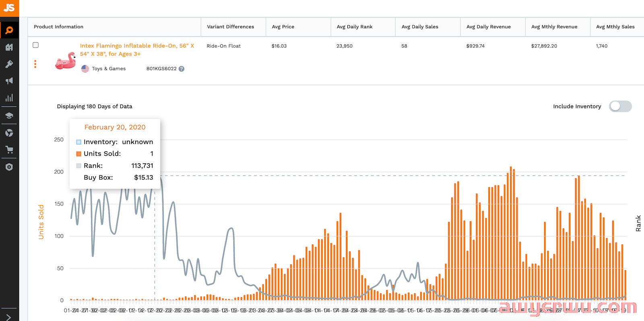
Task: Click Units Sold orange legend swatch
Action: click(79, 154)
